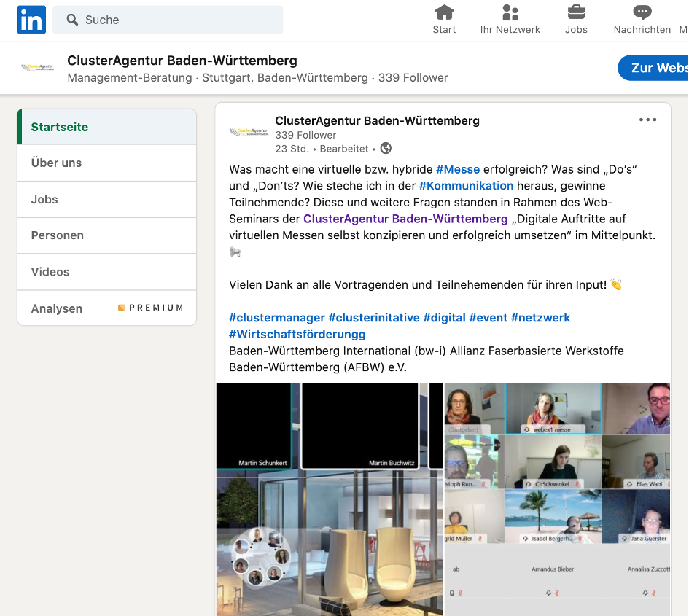Open the Jobs briefcase icon
This screenshot has width=689, height=616.
[576, 12]
